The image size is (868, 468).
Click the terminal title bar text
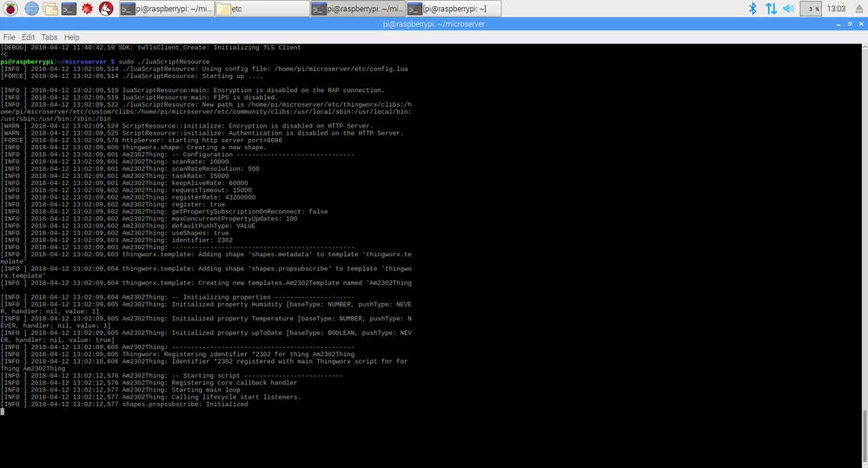[x=434, y=23]
